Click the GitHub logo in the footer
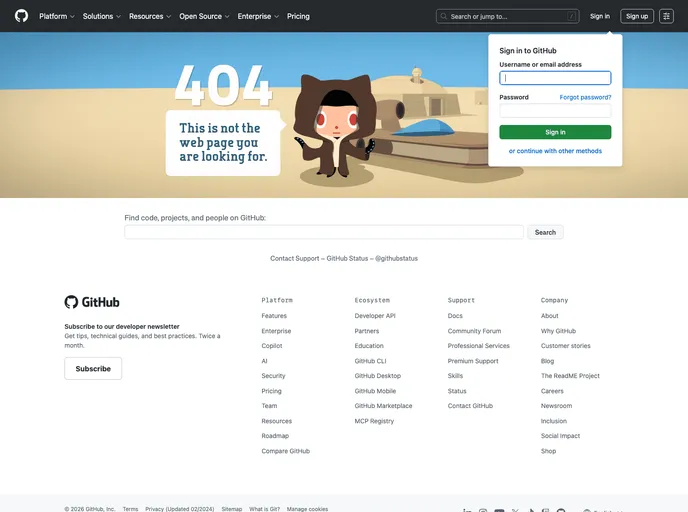Image resolution: width=688 pixels, height=512 pixels. 92,302
